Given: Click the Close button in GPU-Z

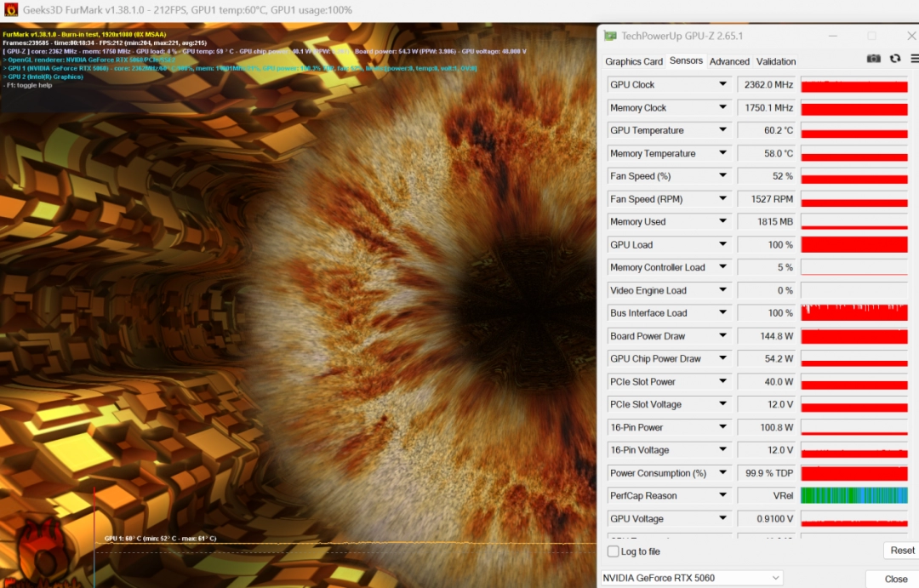Looking at the screenshot, I should (x=895, y=579).
